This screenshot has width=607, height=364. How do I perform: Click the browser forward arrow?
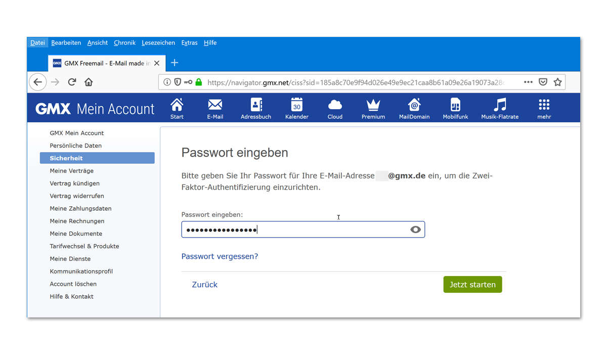click(x=55, y=82)
